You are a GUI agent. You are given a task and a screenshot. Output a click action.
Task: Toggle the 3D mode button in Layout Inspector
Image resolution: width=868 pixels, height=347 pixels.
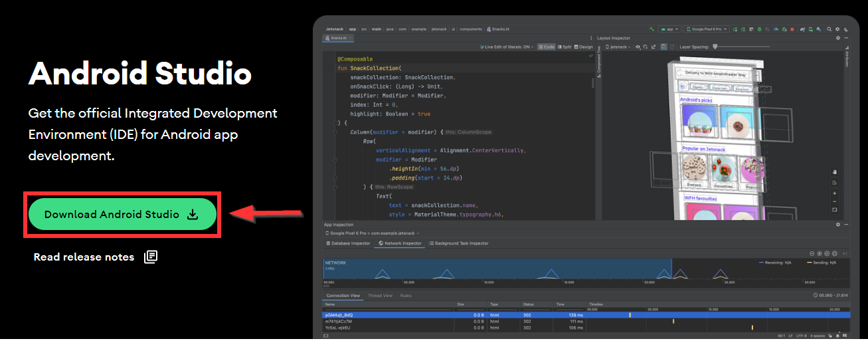coord(663,47)
